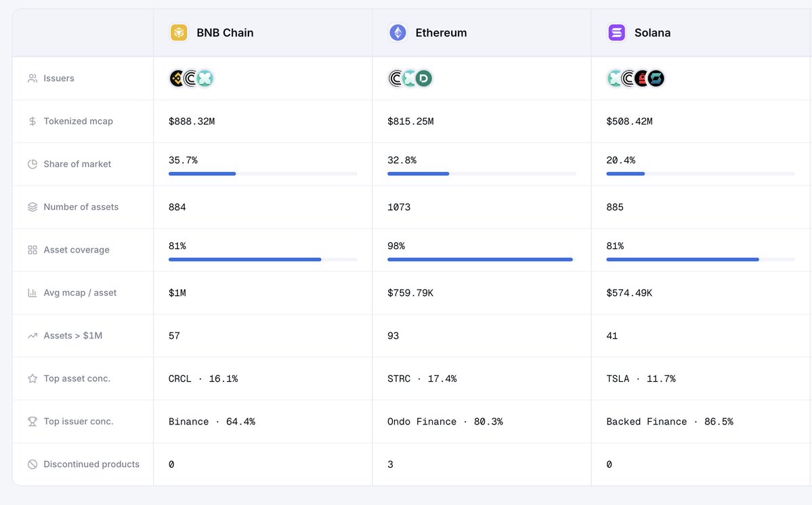Click the Asset coverage row label
The height and width of the screenshot is (505, 812).
coord(77,250)
